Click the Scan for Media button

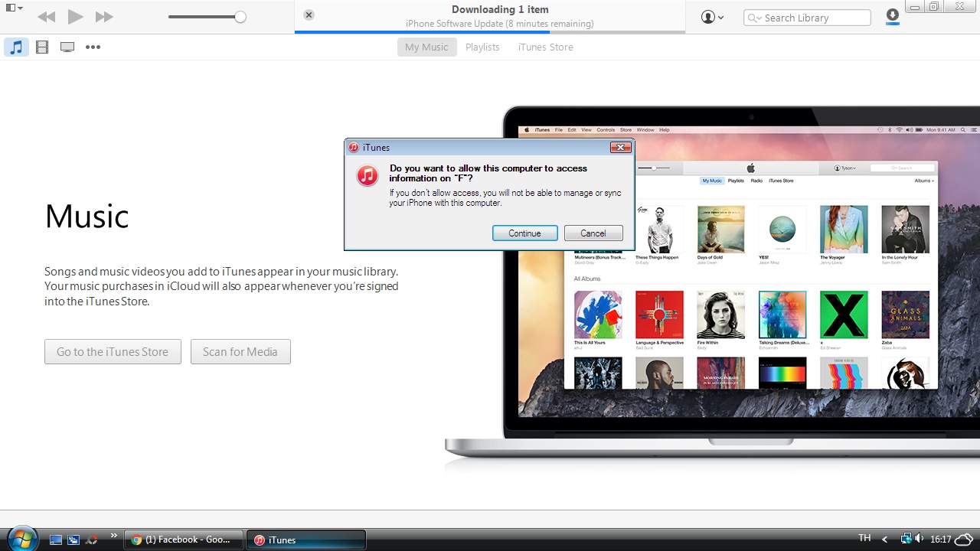pos(240,352)
